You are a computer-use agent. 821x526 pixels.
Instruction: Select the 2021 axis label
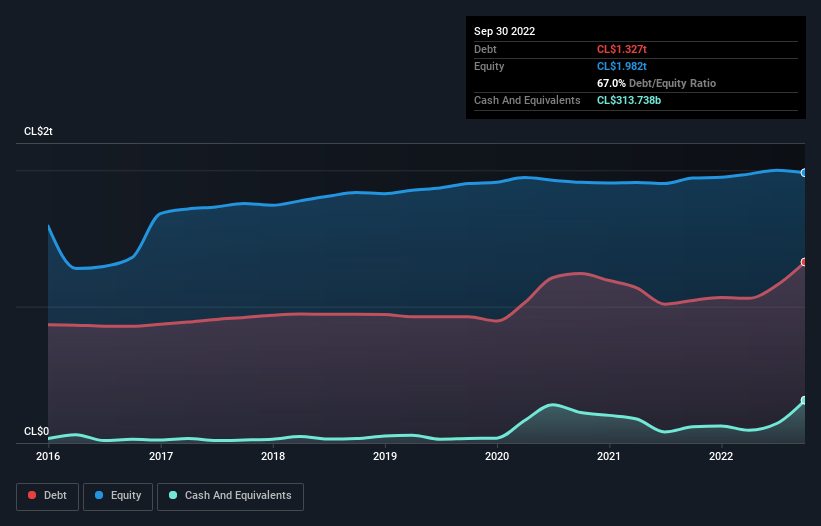coord(609,456)
